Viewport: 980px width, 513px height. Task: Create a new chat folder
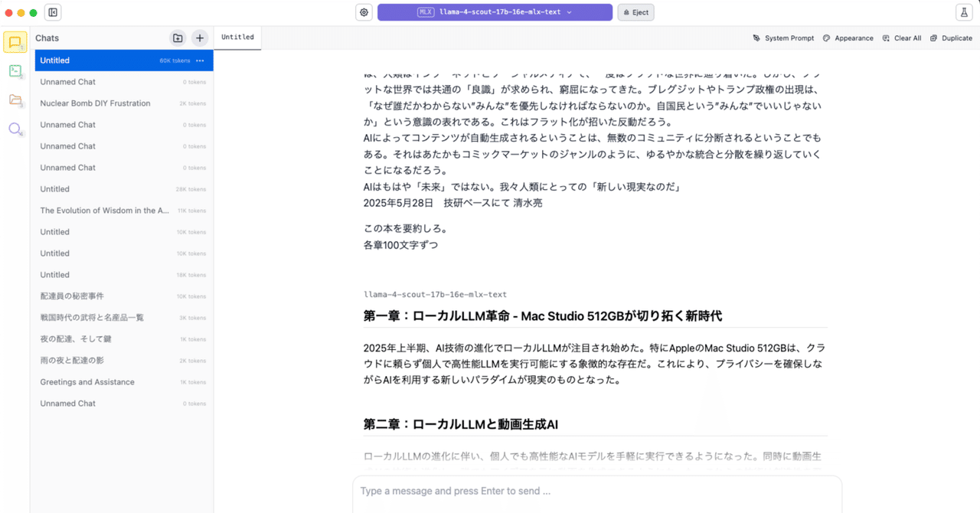(x=178, y=38)
